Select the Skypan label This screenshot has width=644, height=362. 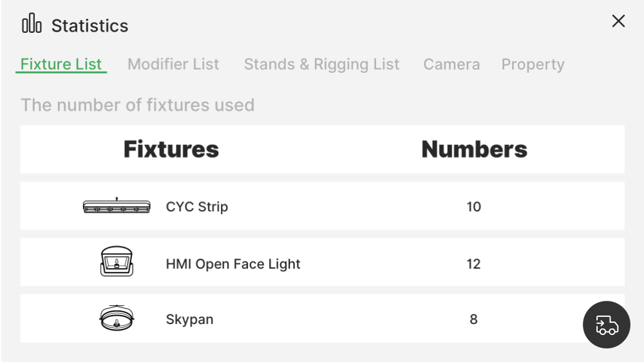[x=189, y=319]
